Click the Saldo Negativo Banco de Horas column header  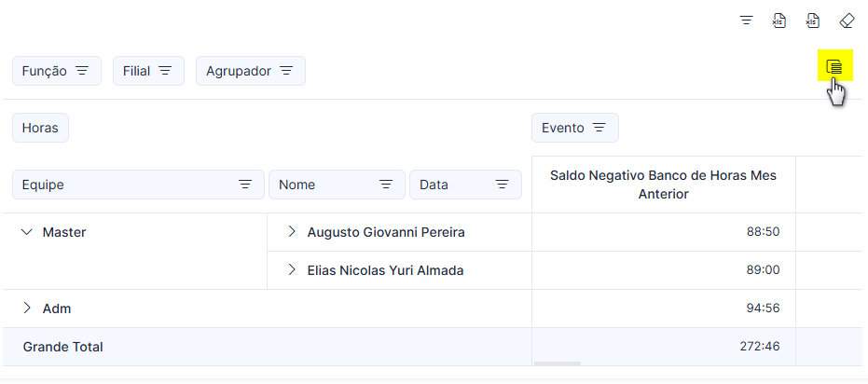(663, 185)
